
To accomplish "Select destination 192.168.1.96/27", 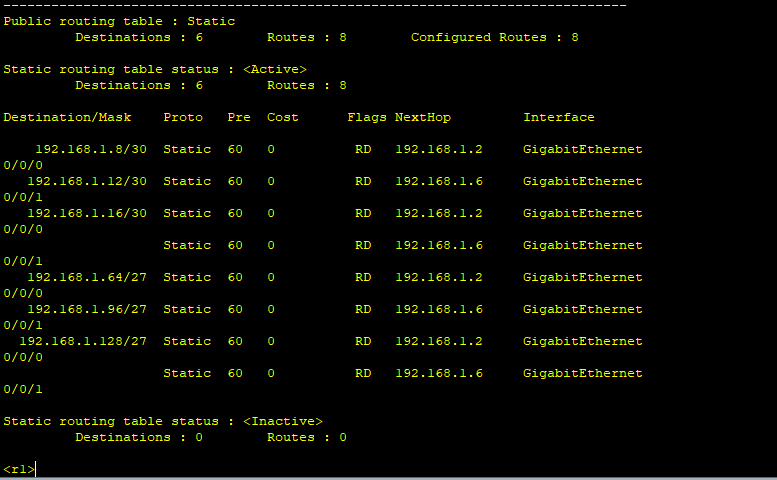I will pyautogui.click(x=87, y=310).
